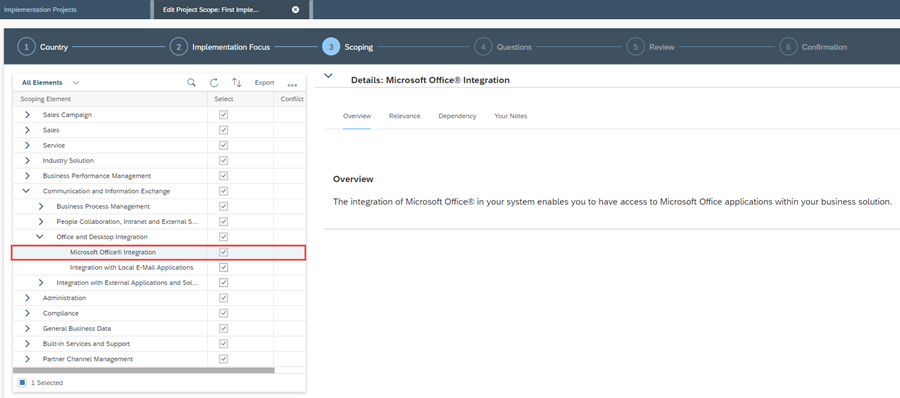The image size is (900, 398).
Task: Expand Business Process Management node
Action: 41,206
